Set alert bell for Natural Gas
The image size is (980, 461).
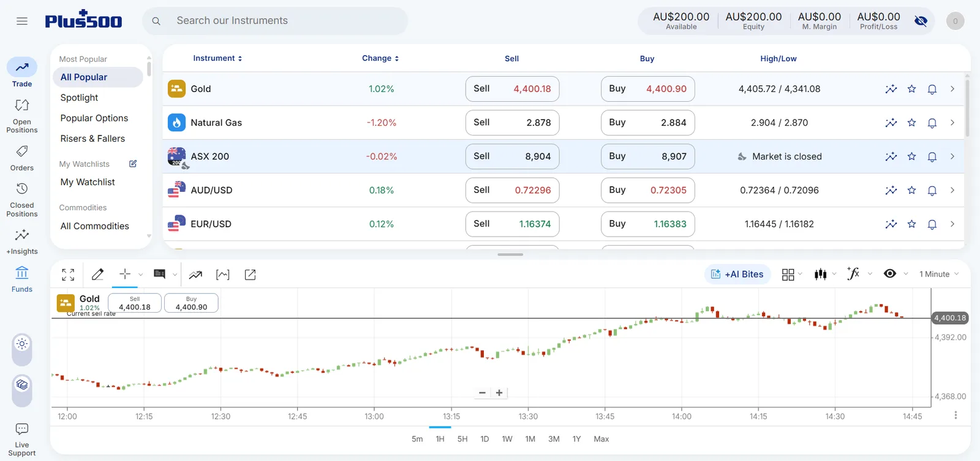pos(932,123)
